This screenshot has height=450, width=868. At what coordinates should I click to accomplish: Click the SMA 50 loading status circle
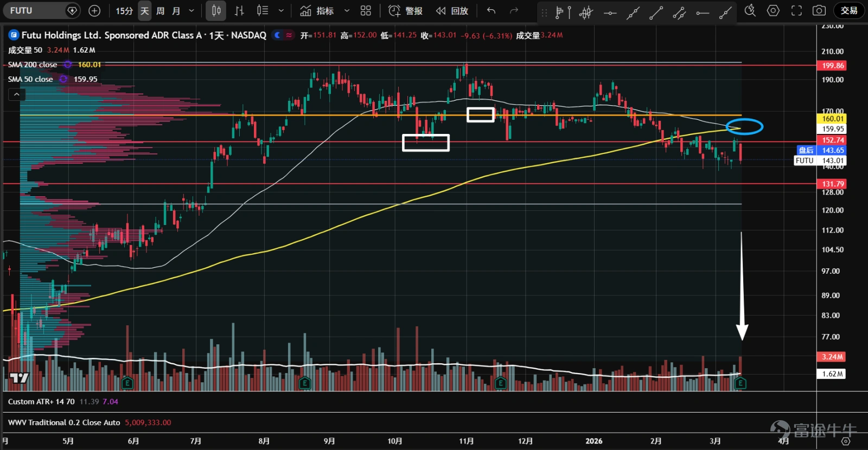click(63, 79)
